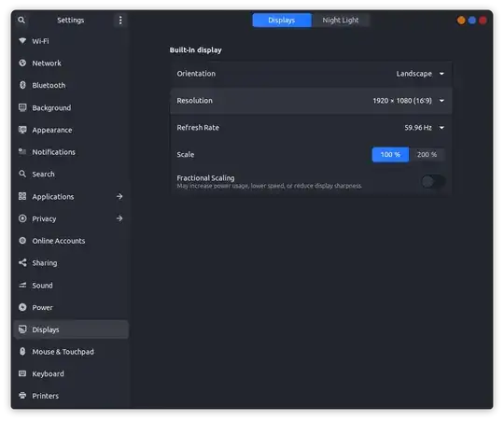This screenshot has height=421, width=504.
Task: Click the Mouse & Touchpad icon
Action: tap(22, 351)
